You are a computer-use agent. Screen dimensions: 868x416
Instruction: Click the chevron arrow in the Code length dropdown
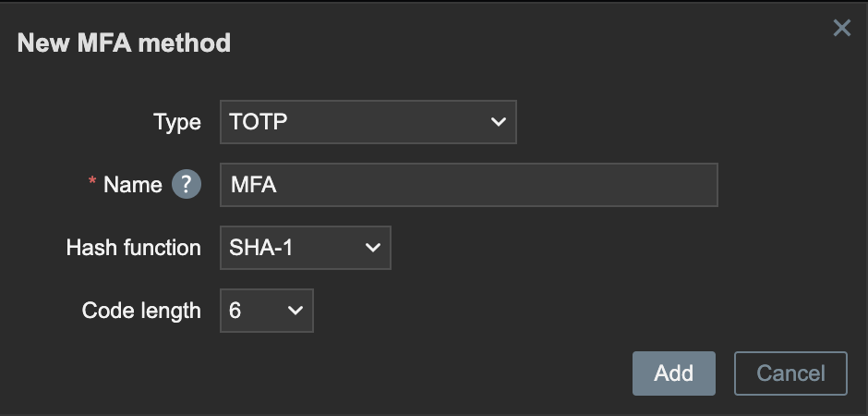click(295, 311)
